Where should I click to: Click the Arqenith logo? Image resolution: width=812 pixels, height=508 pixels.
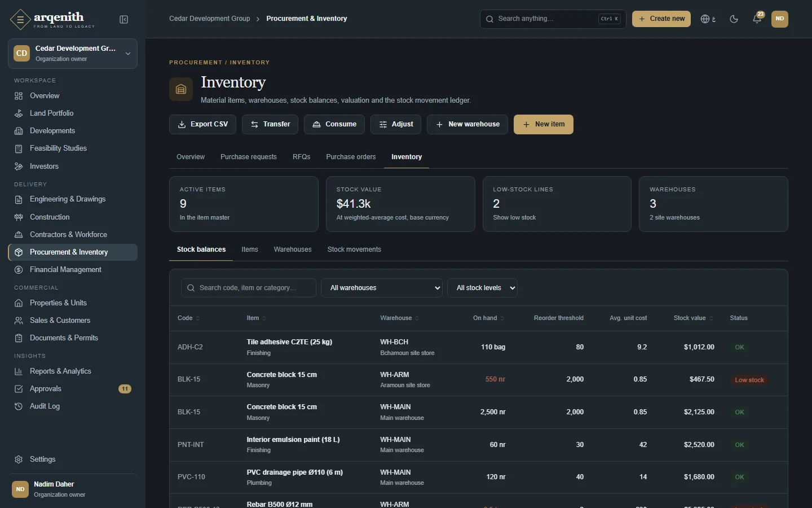click(x=52, y=20)
